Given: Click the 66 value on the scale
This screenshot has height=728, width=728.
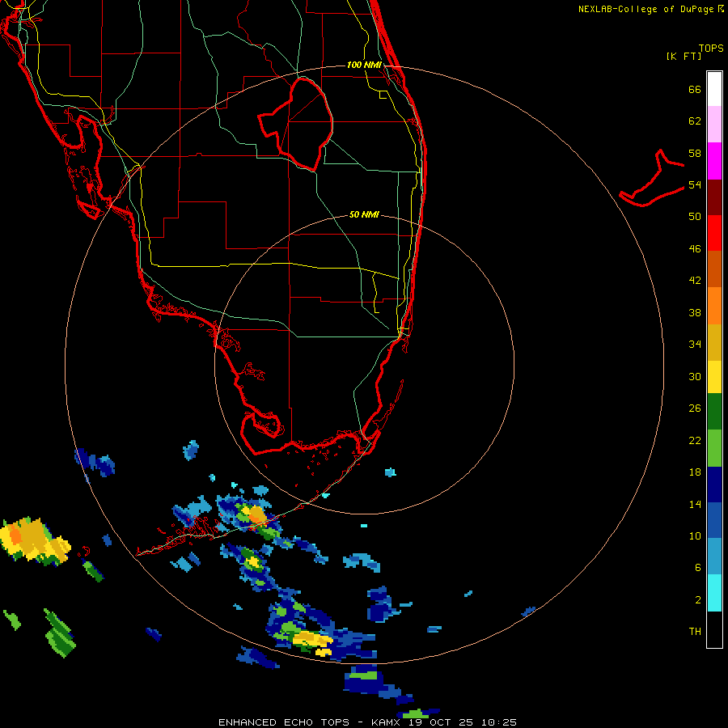Looking at the screenshot, I should click(695, 89).
